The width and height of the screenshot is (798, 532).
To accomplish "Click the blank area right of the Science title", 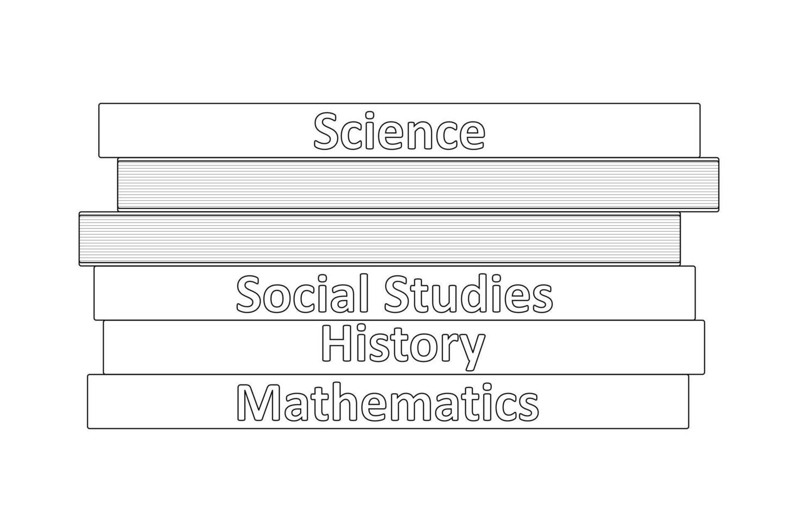I will click(x=592, y=131).
